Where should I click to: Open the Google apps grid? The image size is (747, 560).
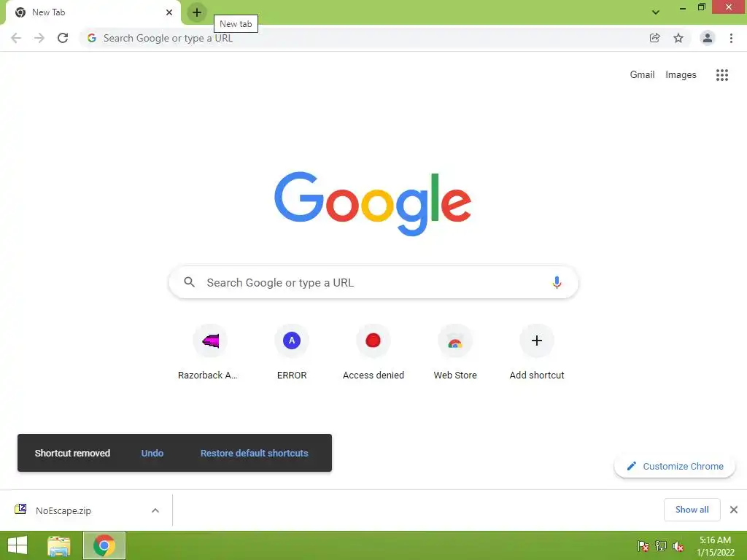(722, 75)
